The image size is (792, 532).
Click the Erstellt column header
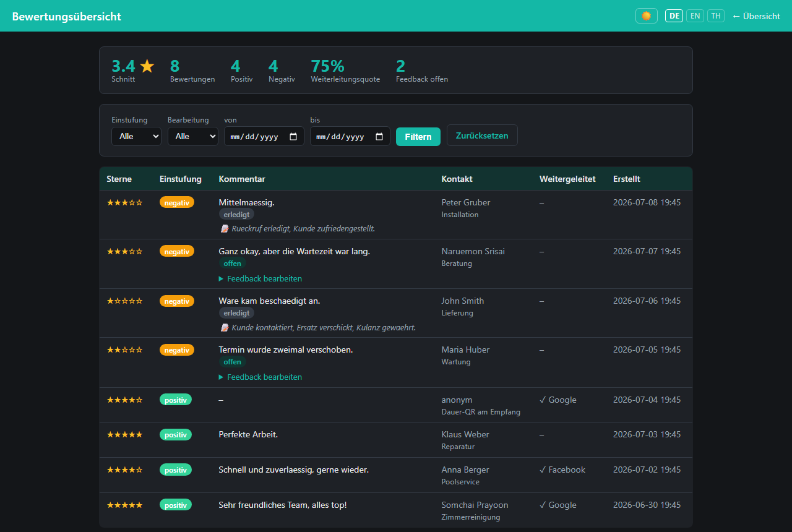point(627,179)
